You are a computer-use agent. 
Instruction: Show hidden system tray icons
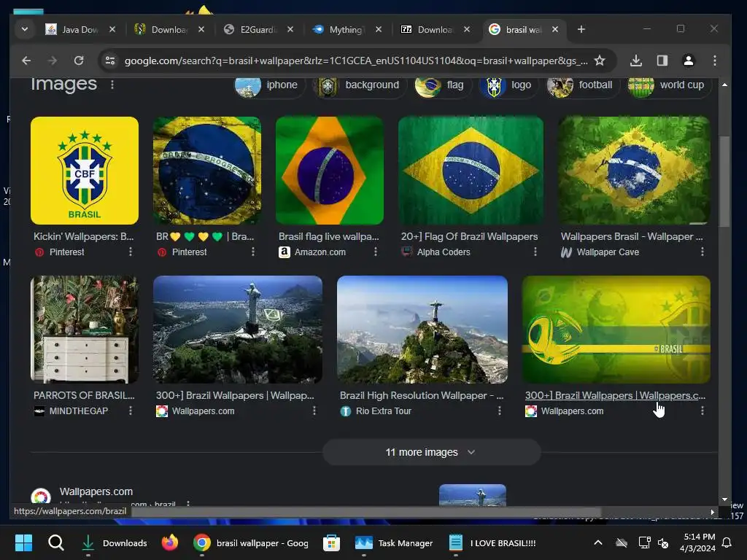(x=598, y=542)
